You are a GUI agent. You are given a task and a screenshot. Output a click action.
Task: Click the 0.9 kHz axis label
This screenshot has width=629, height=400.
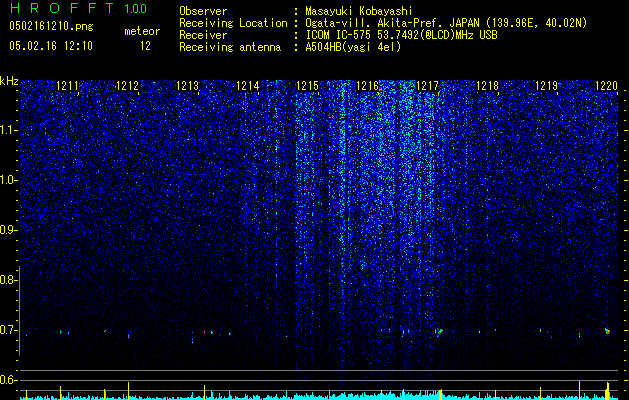[7, 230]
